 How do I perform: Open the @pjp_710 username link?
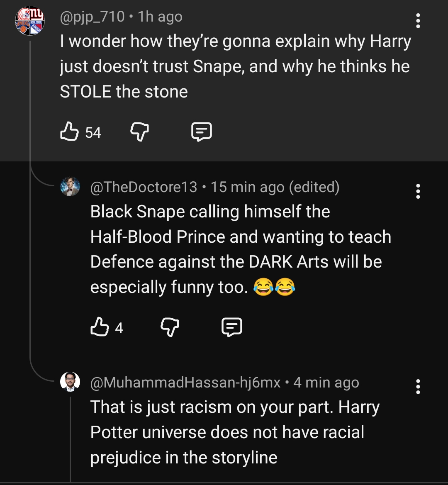(x=92, y=17)
